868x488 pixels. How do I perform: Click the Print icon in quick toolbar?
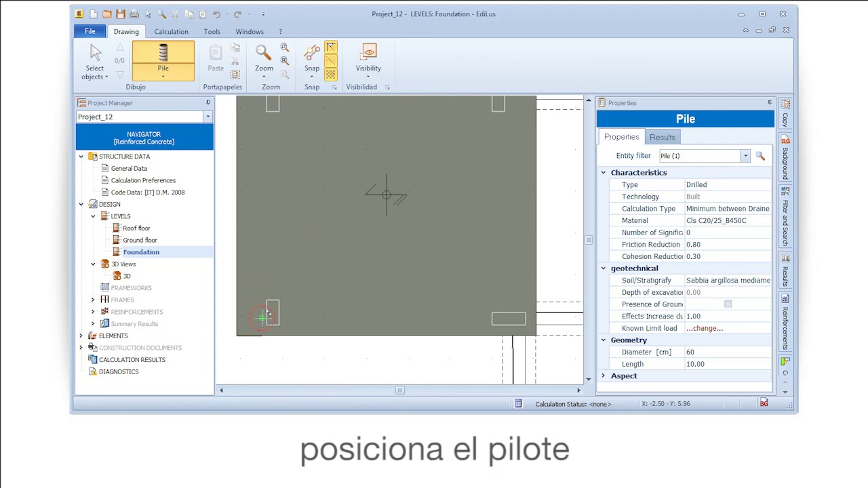(x=134, y=14)
